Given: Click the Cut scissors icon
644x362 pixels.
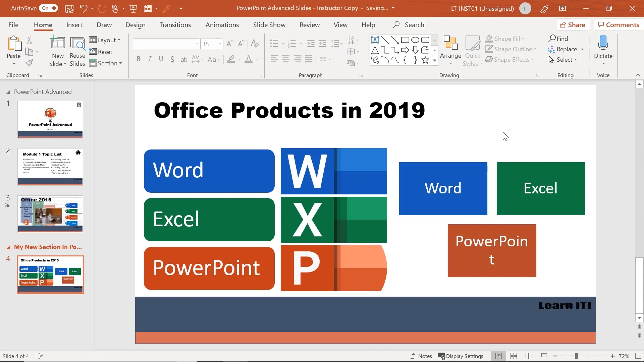Looking at the screenshot, I should point(29,40).
